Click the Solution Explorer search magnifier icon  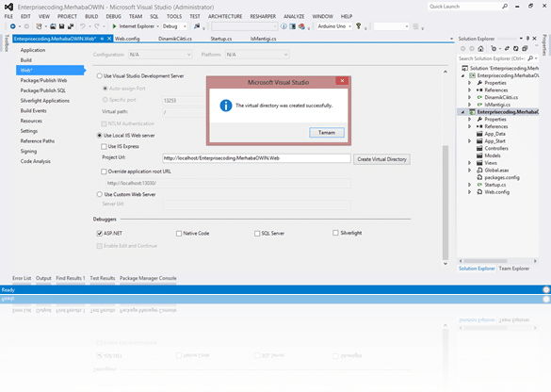pos(530,58)
